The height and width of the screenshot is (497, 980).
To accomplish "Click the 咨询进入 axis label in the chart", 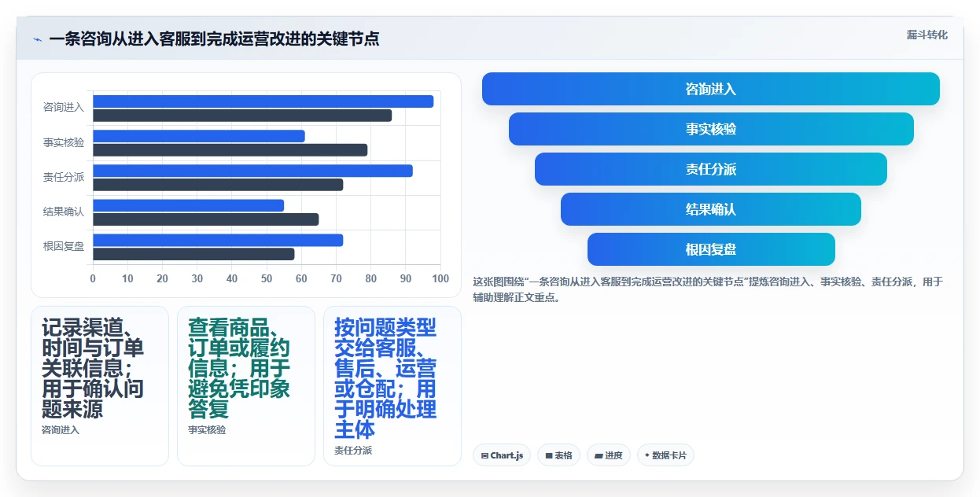I will pyautogui.click(x=64, y=108).
